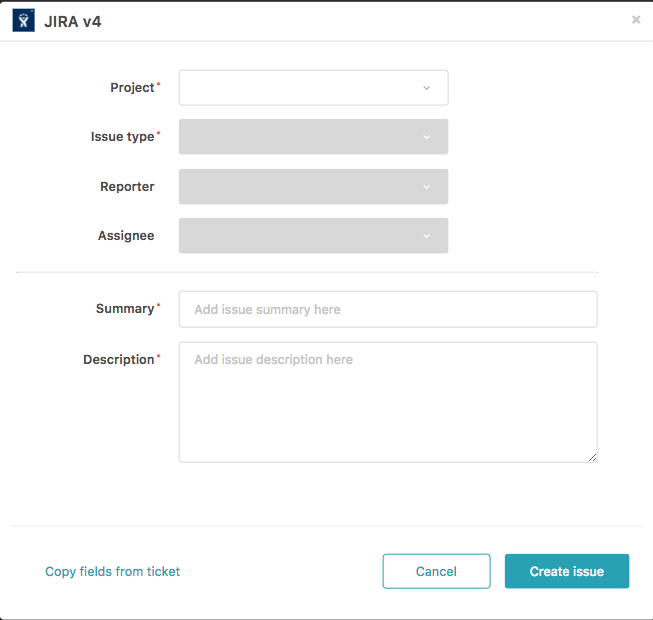Click the chevron arrow in Assignee field
Viewport: 653px width, 620px height.
tap(426, 236)
